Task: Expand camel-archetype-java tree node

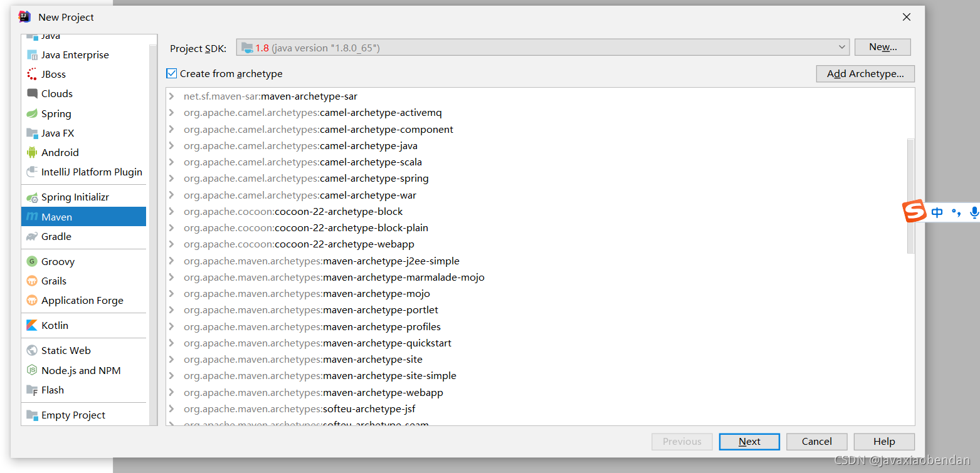Action: (x=172, y=146)
